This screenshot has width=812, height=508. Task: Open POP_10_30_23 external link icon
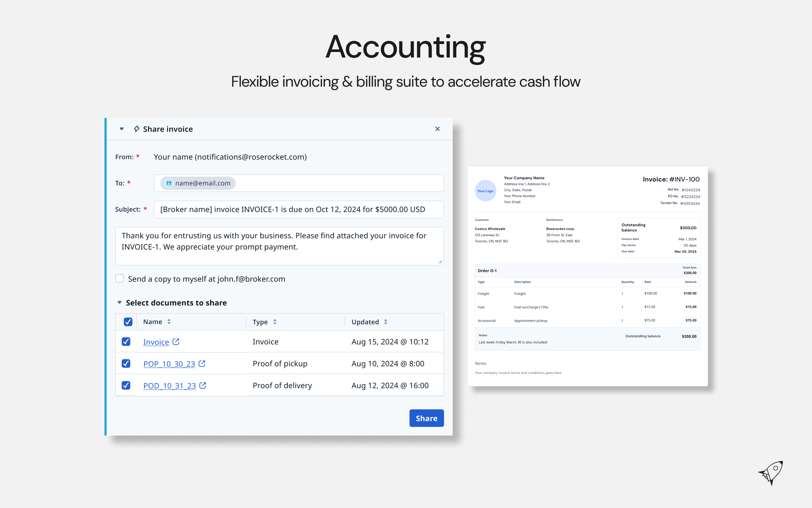202,363
